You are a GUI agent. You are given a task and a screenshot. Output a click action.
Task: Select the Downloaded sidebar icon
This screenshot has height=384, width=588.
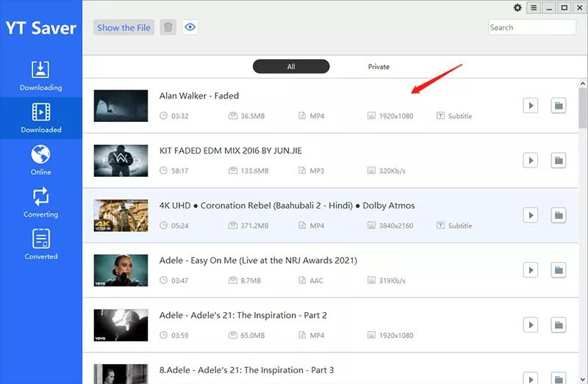click(x=40, y=117)
